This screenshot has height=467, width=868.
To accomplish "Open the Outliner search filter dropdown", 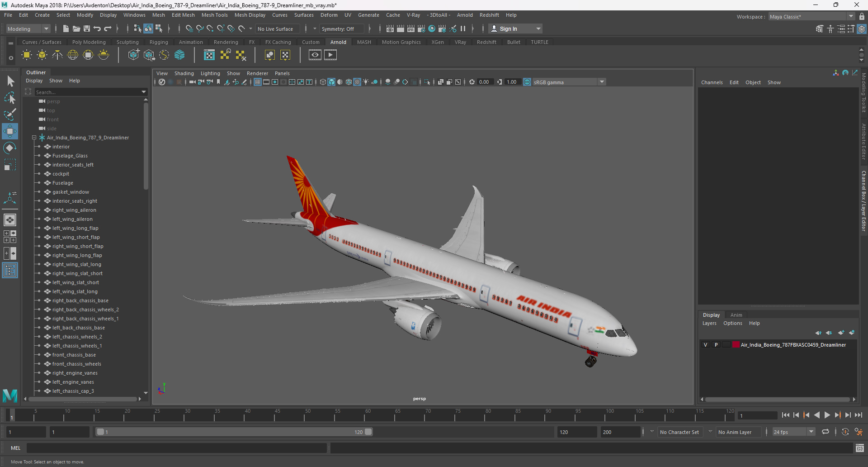I will (144, 92).
